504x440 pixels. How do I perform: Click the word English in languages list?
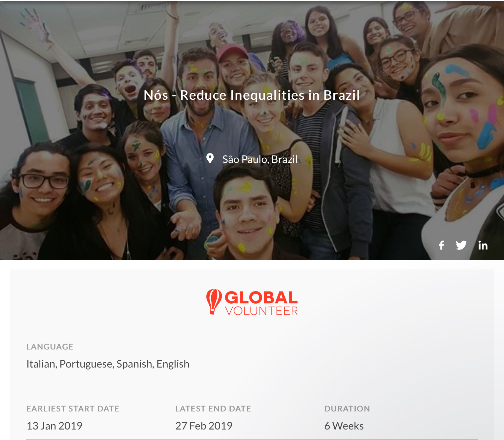173,364
